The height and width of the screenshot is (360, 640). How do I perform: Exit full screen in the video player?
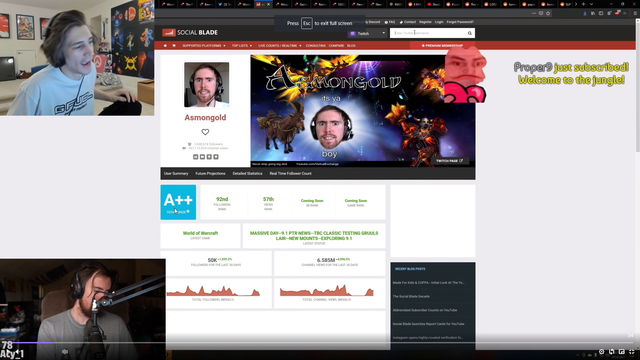pyautogui.click(x=631, y=351)
